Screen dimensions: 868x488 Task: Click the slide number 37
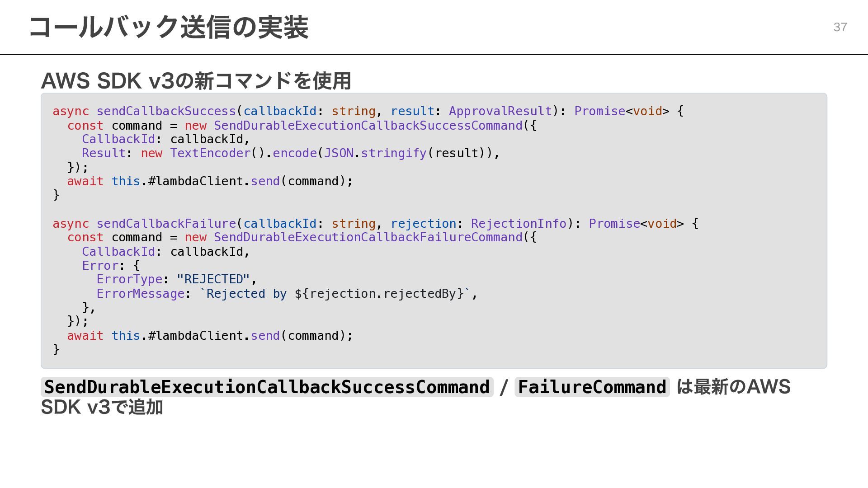[x=840, y=27]
